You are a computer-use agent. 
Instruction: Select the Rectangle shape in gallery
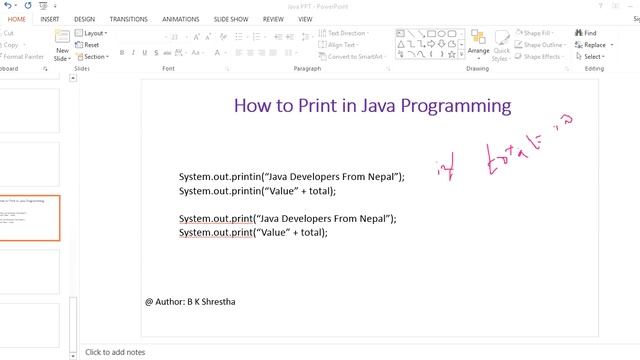[431, 33]
